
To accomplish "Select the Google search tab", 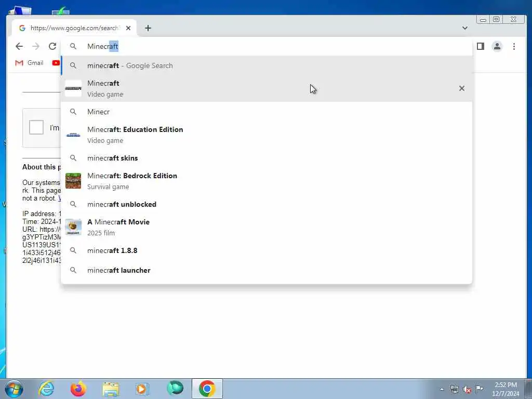I will 74,28.
